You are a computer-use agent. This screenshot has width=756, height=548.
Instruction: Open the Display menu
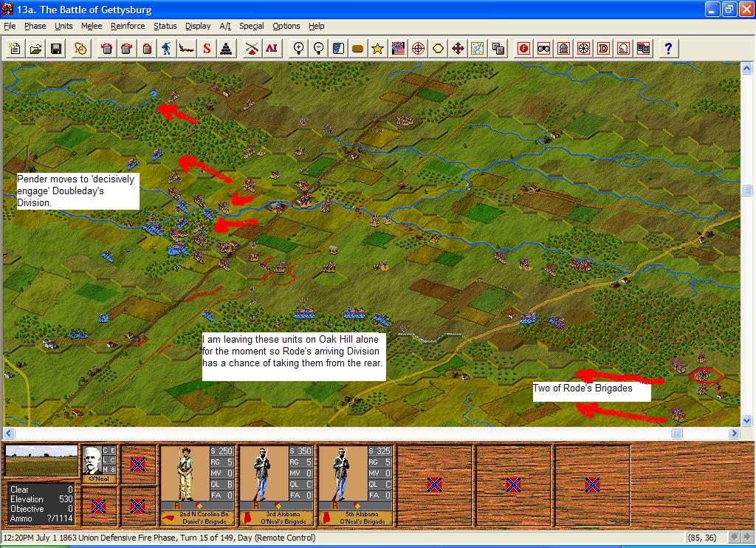(198, 26)
